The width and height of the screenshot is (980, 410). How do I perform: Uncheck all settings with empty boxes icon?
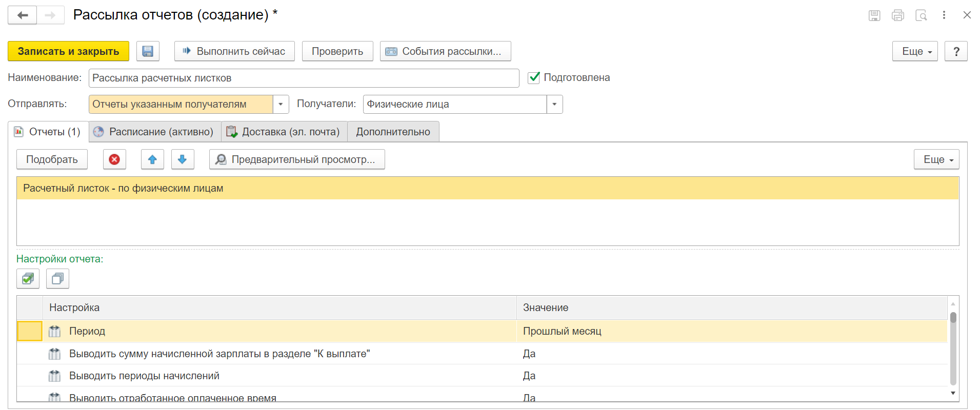click(57, 279)
